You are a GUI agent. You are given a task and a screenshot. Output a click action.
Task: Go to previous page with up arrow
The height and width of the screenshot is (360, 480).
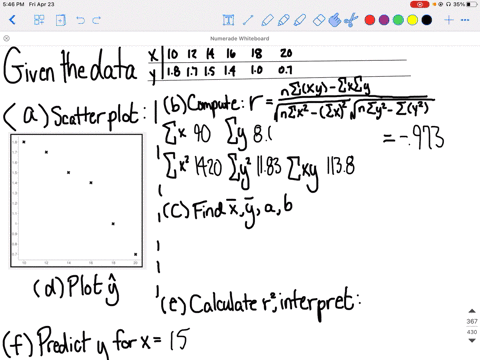pyautogui.click(x=472, y=311)
